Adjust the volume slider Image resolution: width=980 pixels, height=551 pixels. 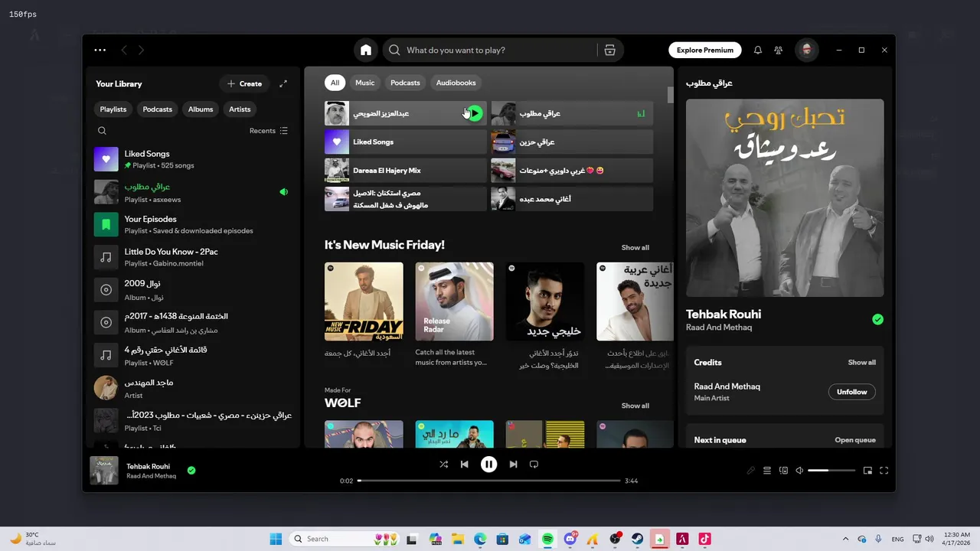click(x=831, y=471)
